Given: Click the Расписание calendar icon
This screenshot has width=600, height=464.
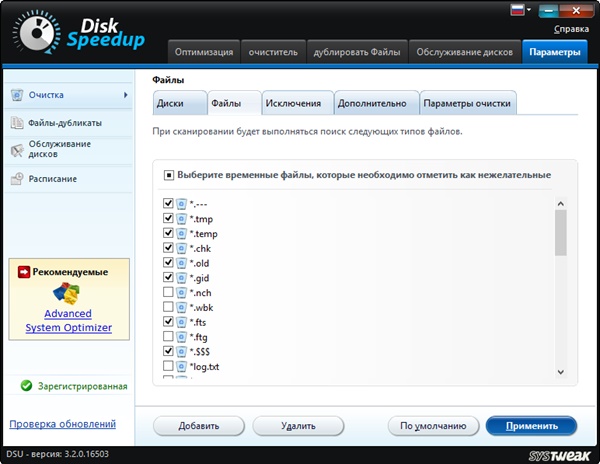Looking at the screenshot, I should coord(17,179).
